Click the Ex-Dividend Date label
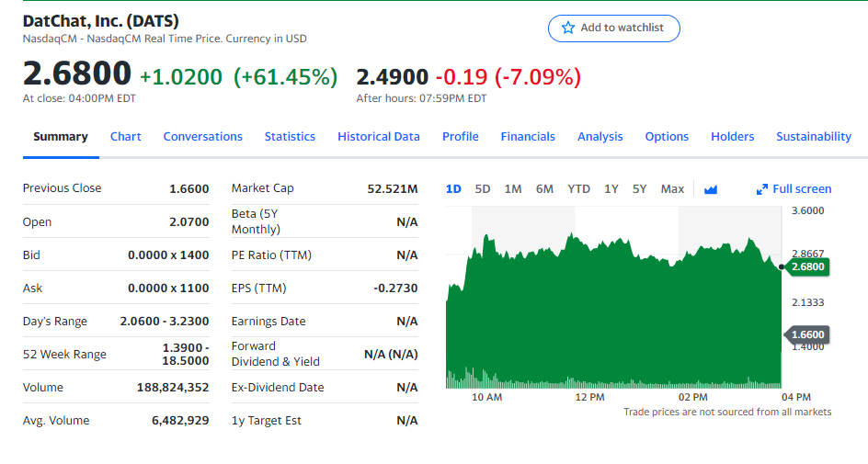The height and width of the screenshot is (464, 868). point(278,388)
